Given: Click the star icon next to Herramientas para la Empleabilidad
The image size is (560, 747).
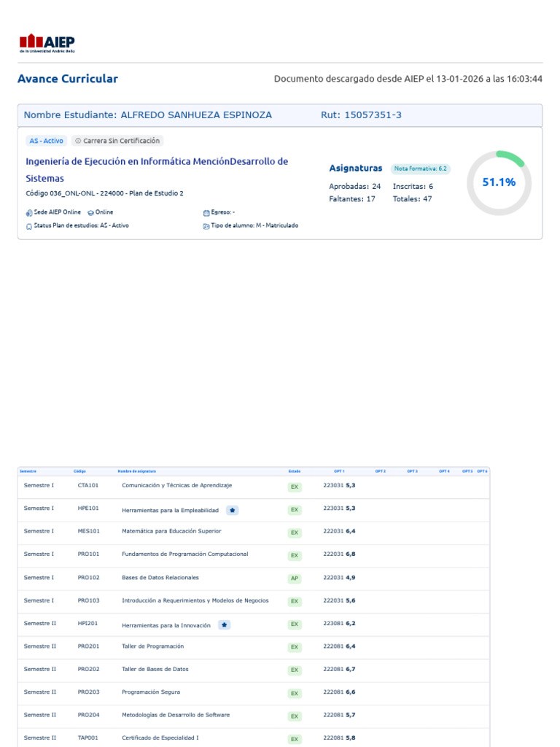Looking at the screenshot, I should [x=233, y=510].
